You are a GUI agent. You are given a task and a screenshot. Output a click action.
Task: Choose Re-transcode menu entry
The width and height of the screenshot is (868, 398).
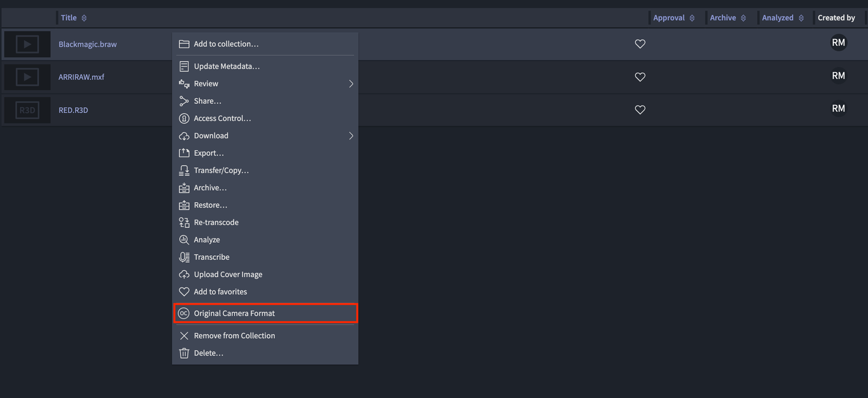click(x=265, y=222)
